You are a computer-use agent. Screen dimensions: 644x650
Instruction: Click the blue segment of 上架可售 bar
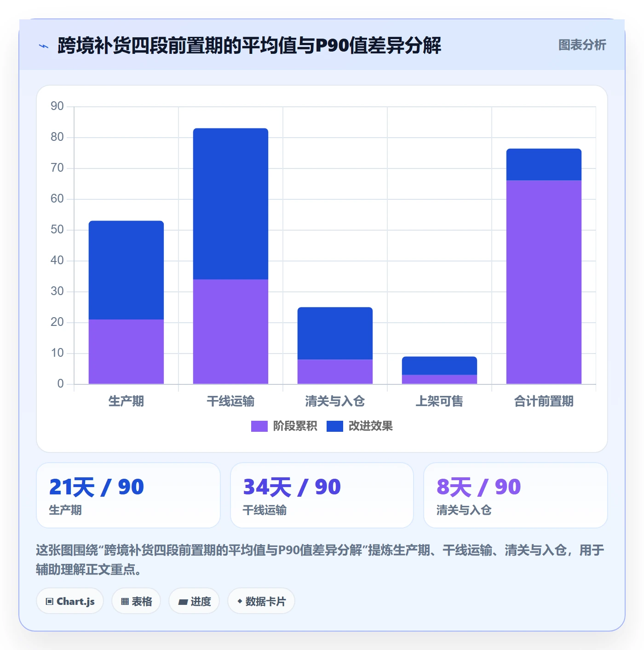click(x=439, y=366)
